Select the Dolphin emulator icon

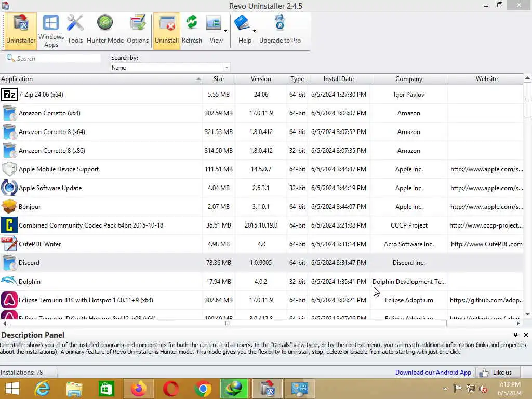point(9,281)
